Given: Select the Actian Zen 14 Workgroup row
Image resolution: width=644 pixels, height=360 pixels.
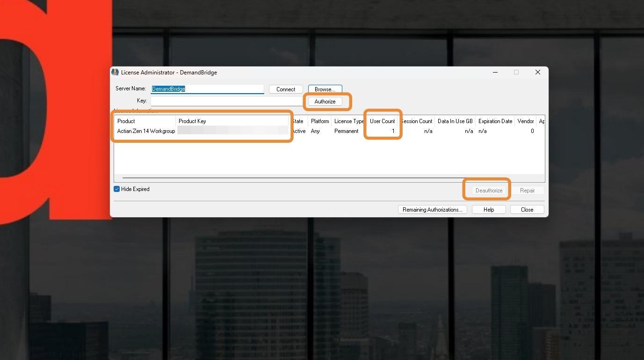Looking at the screenshot, I should click(329, 131).
